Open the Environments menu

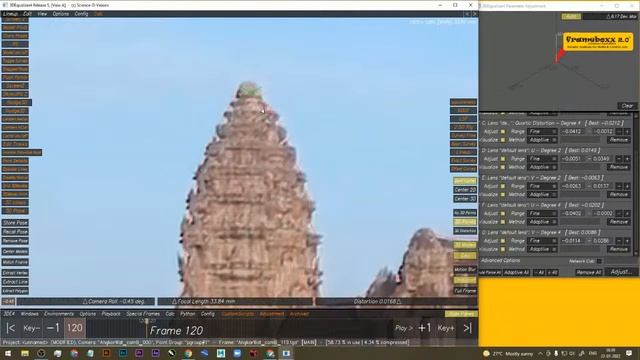click(x=59, y=314)
